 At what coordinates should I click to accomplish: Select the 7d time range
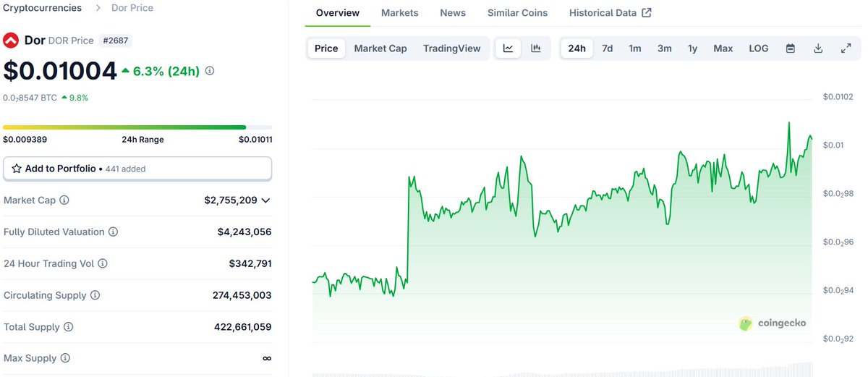[x=608, y=48]
